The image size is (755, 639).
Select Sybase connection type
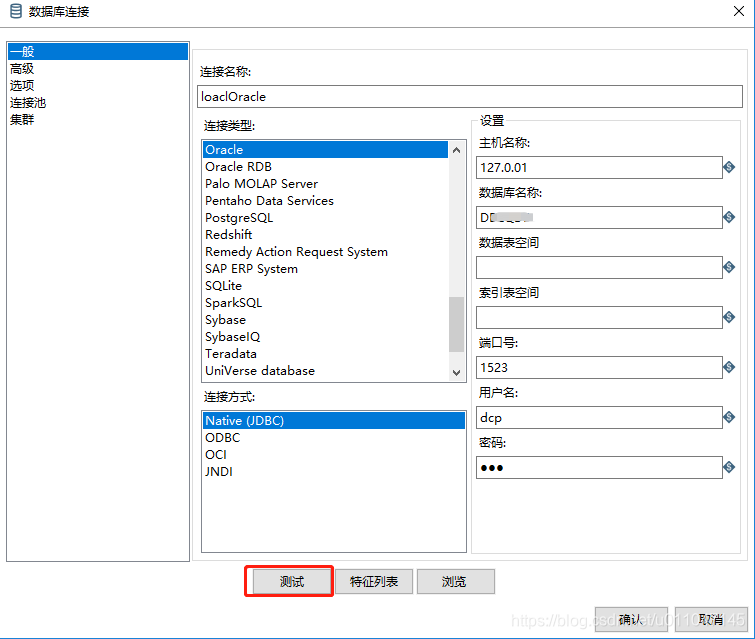point(325,320)
